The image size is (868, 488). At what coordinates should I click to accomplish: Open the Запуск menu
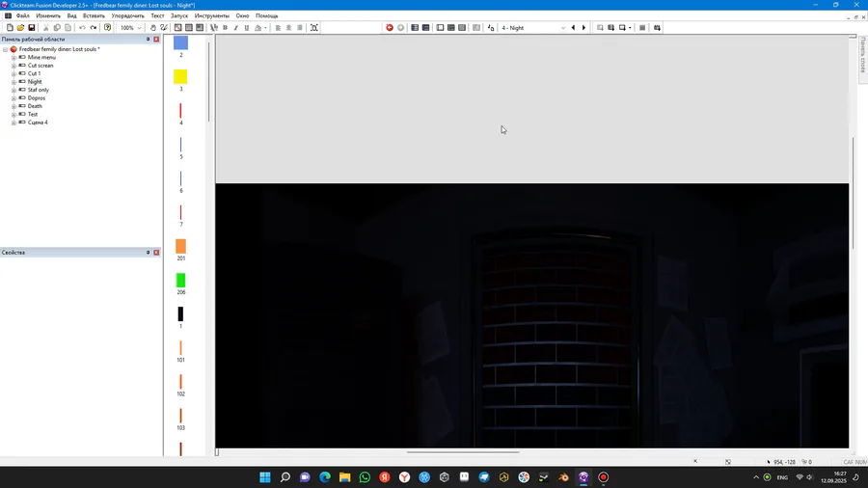(x=179, y=16)
